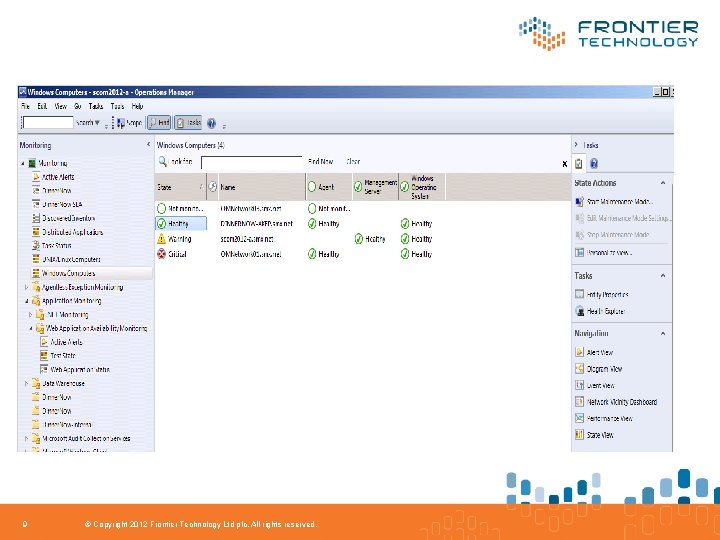Sort by the Name column header
Viewport: 720px width, 540px height.
click(x=262, y=187)
